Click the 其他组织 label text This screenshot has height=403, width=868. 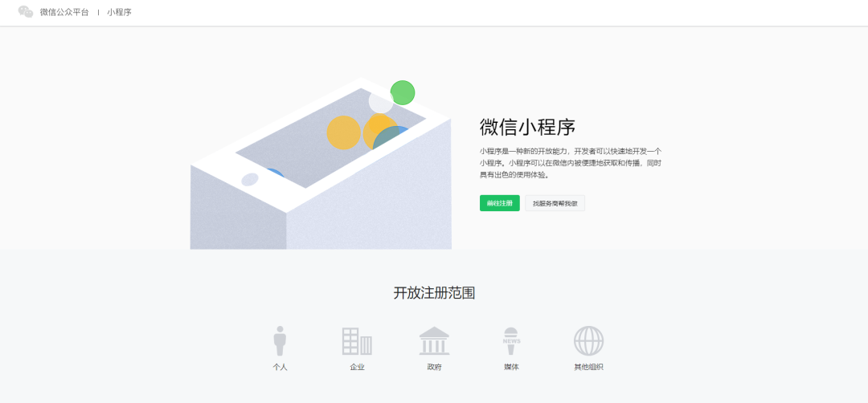588,367
